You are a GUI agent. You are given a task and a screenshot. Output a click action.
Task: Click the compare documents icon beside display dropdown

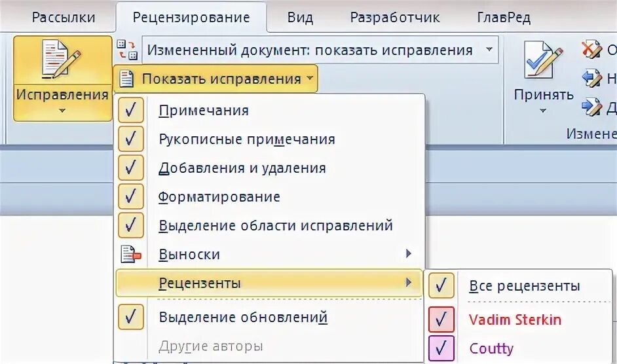(x=127, y=50)
